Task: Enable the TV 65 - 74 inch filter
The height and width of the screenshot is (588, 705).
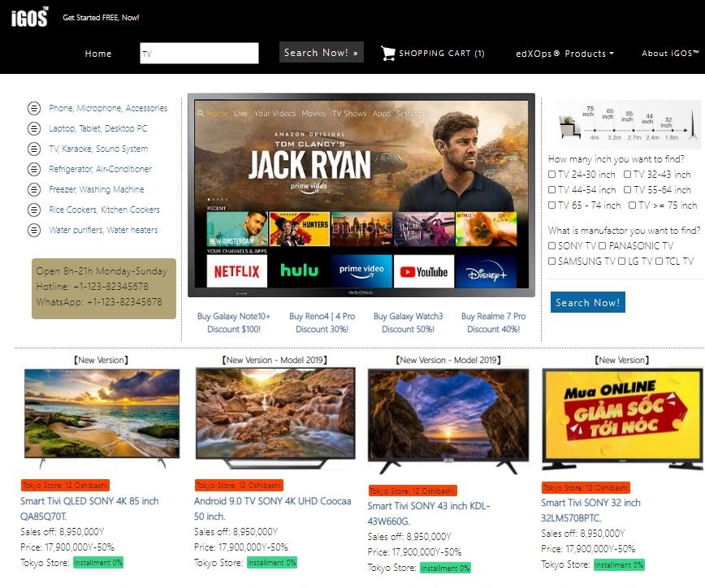Action: [x=551, y=205]
